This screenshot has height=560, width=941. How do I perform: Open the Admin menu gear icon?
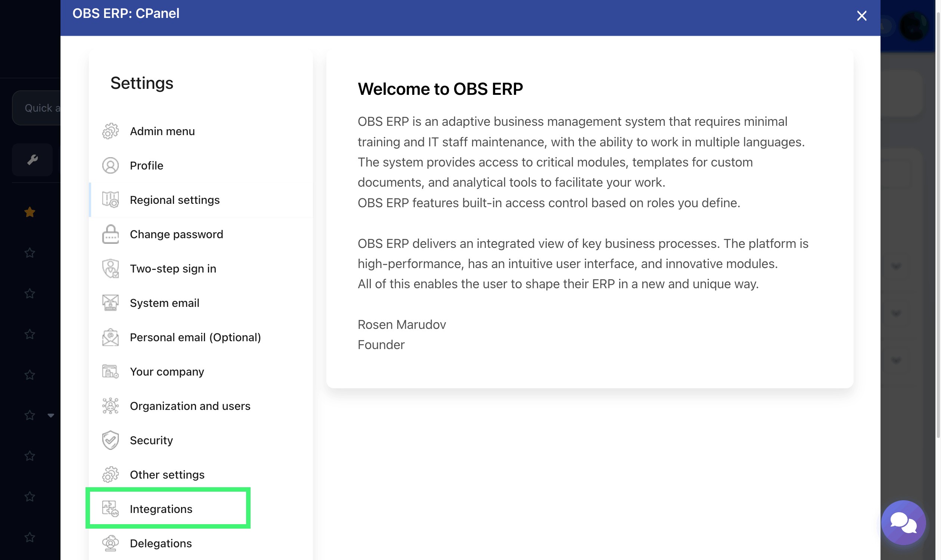pyautogui.click(x=110, y=131)
